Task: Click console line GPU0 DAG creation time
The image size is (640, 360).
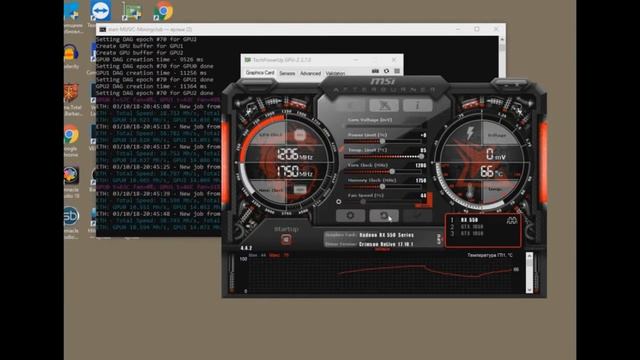Action: coord(149,60)
